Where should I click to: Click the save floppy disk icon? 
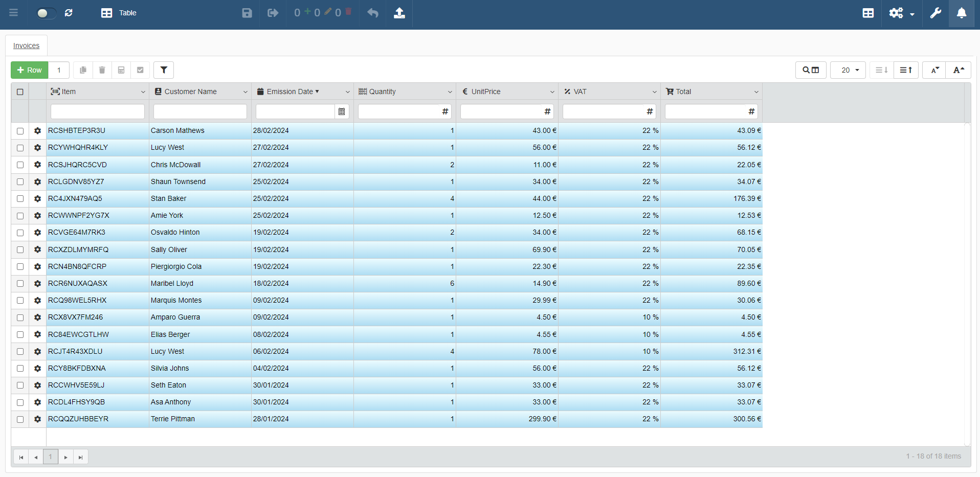[247, 13]
